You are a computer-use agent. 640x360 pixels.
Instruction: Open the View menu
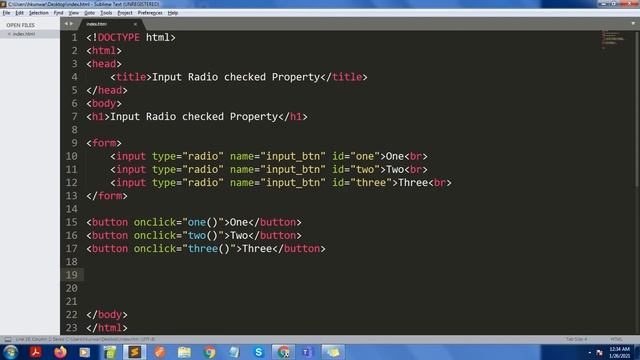pyautogui.click(x=73, y=13)
